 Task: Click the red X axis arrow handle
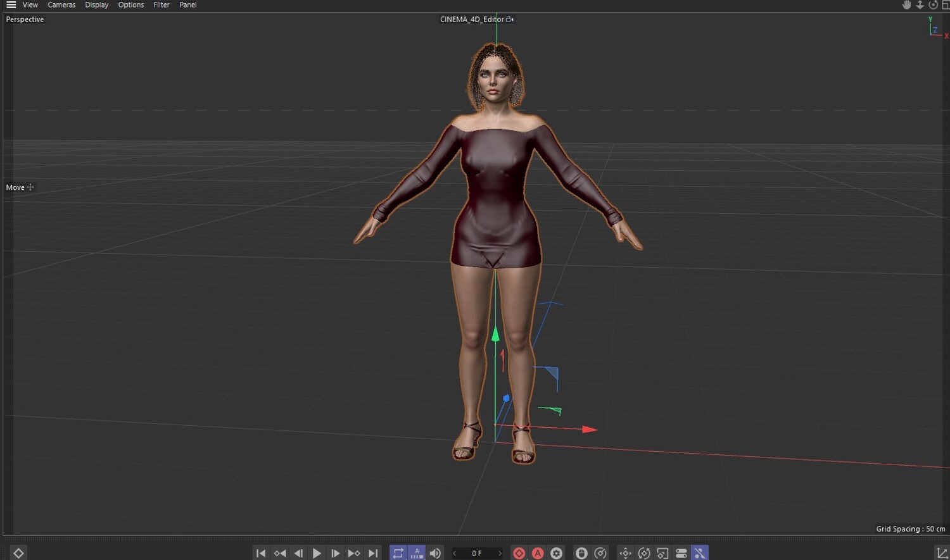pyautogui.click(x=590, y=430)
